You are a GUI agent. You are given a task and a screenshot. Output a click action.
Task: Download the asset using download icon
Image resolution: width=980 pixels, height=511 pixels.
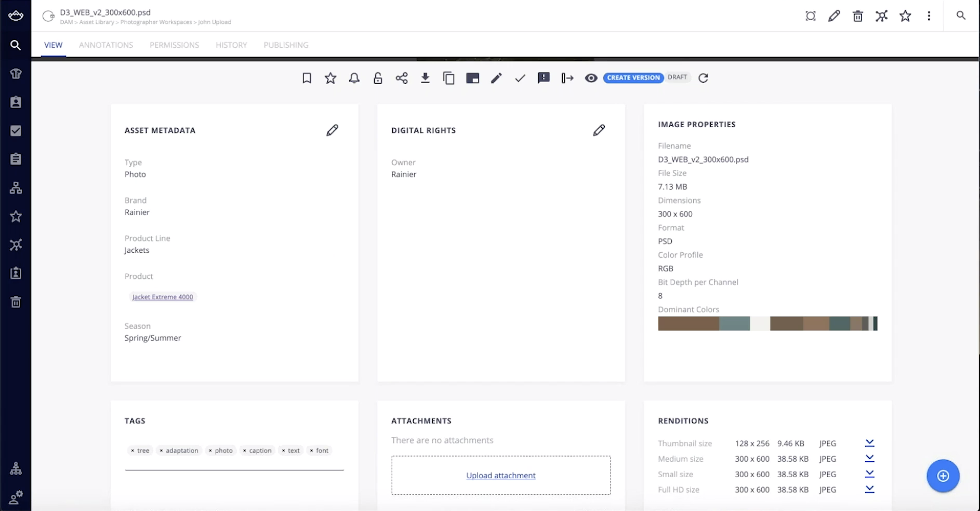coord(425,78)
